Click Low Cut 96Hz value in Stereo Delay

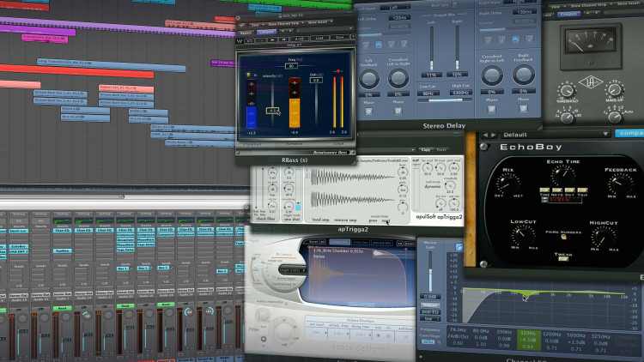pos(428,94)
